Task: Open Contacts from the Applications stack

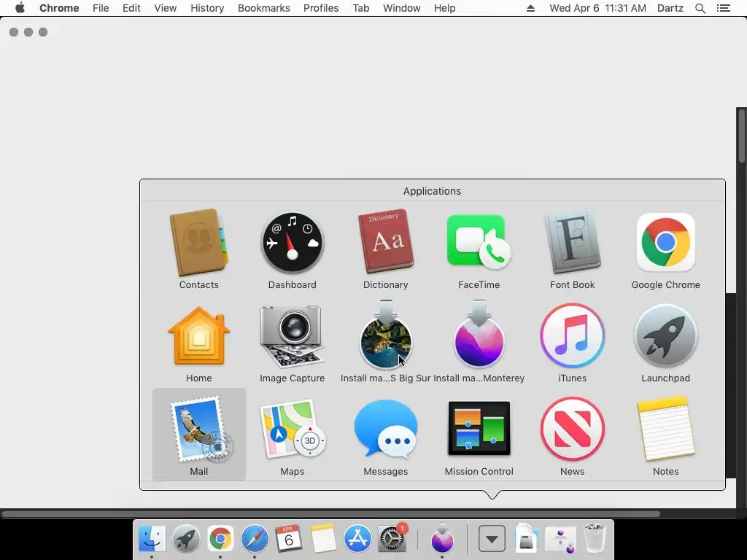Action: [198, 243]
